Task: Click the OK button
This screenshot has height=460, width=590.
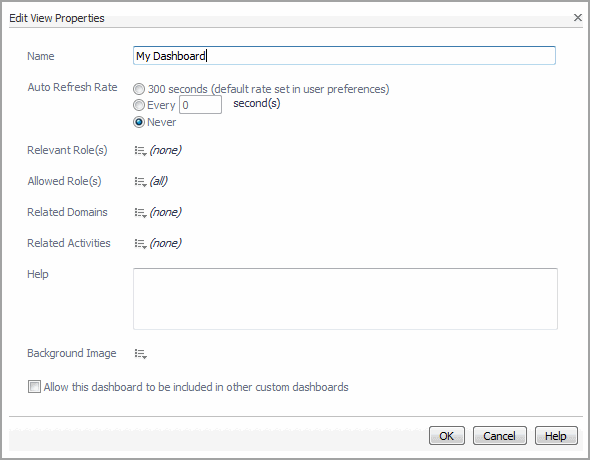Action: (x=447, y=436)
